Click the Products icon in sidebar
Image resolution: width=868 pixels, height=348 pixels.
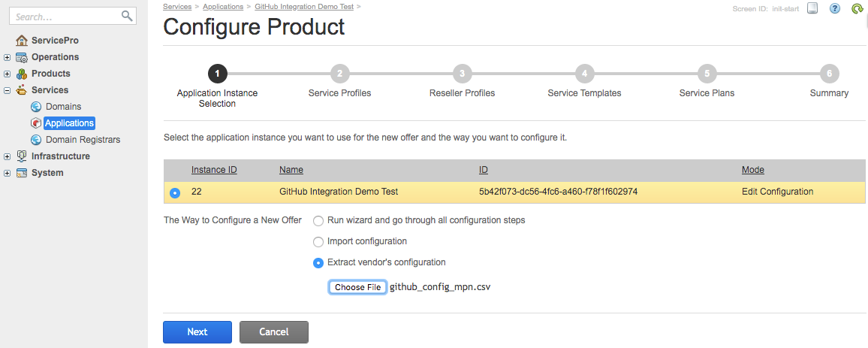[22, 74]
